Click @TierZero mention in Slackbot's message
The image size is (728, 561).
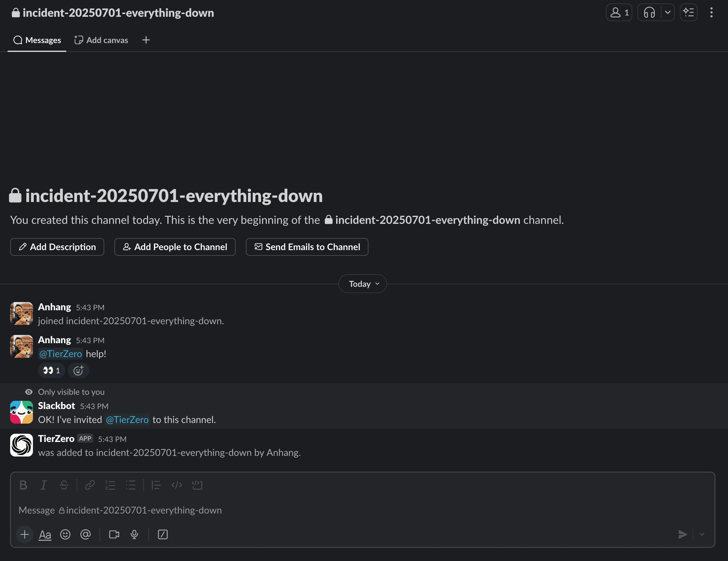point(127,420)
